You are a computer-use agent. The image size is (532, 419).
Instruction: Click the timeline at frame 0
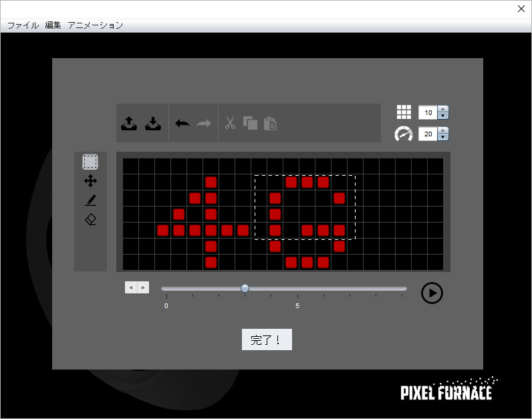pyautogui.click(x=166, y=289)
